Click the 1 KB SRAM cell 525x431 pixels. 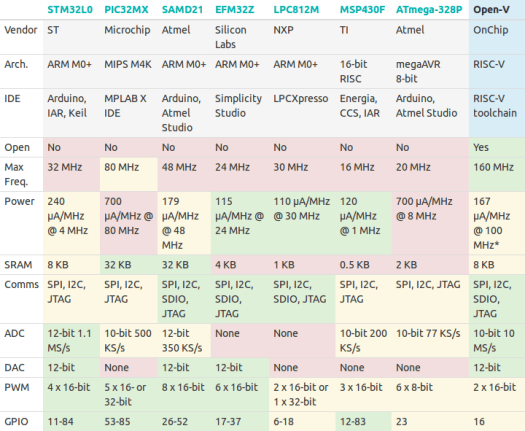pos(302,265)
